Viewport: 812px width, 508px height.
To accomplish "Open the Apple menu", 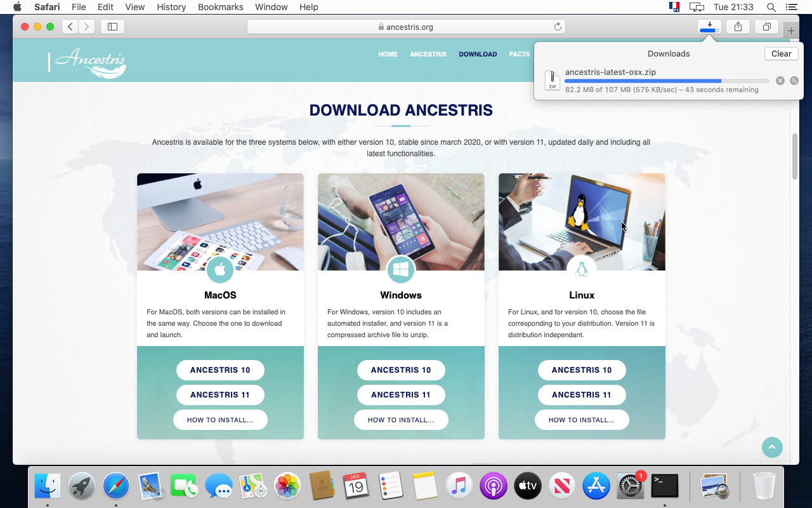I will point(17,7).
